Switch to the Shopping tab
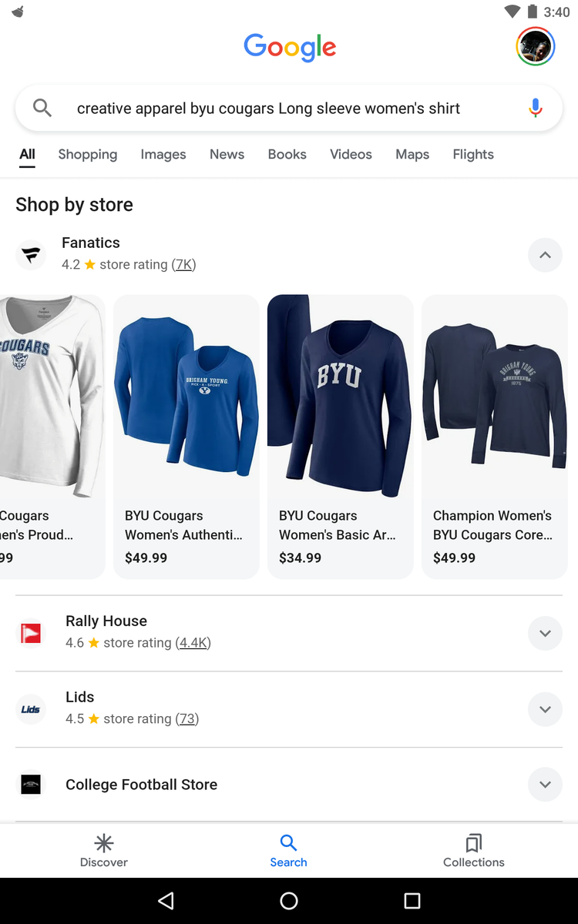 point(88,154)
